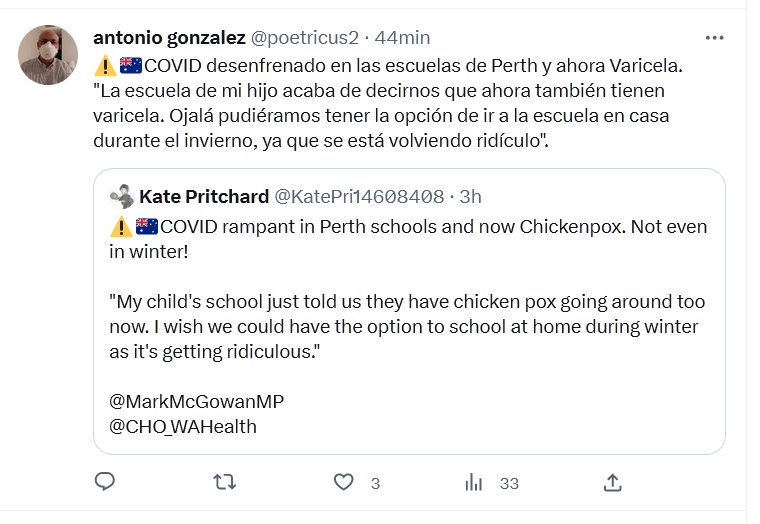The height and width of the screenshot is (524, 760).
Task: Click the @MarkMcGowanMP mention
Action: click(195, 401)
